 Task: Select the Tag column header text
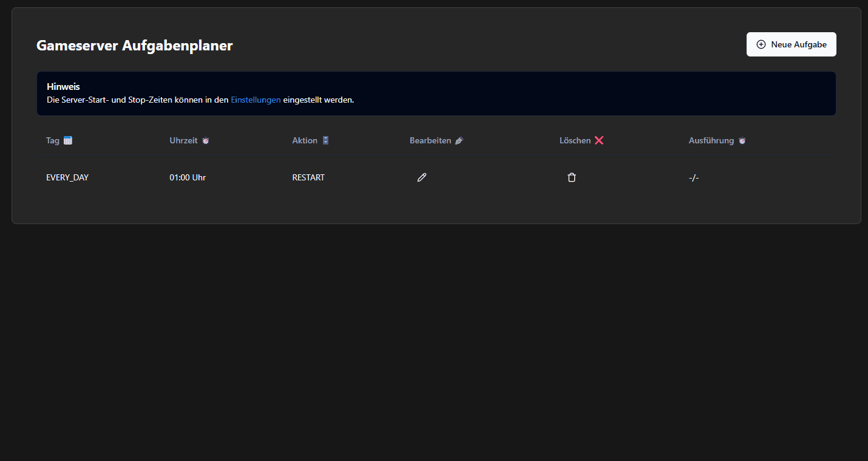tap(53, 140)
